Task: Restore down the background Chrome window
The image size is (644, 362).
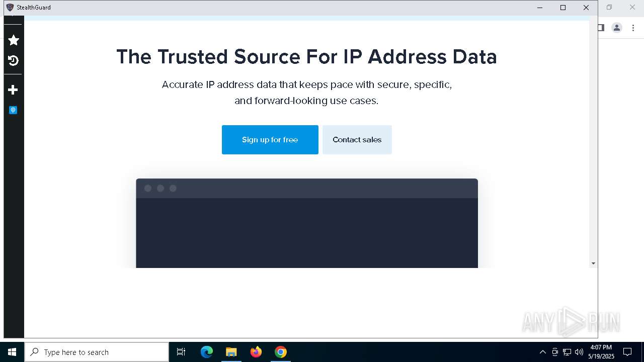Action: (x=609, y=7)
